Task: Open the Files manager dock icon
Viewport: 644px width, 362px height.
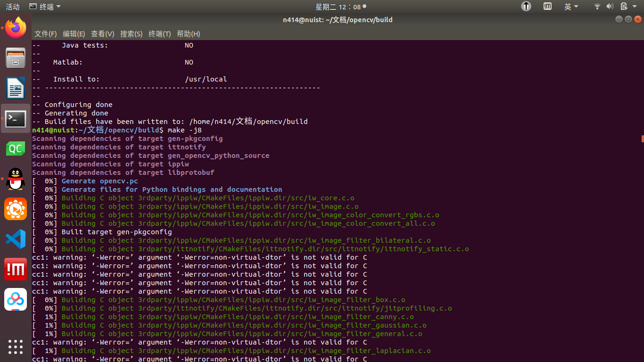Action: coord(16,58)
